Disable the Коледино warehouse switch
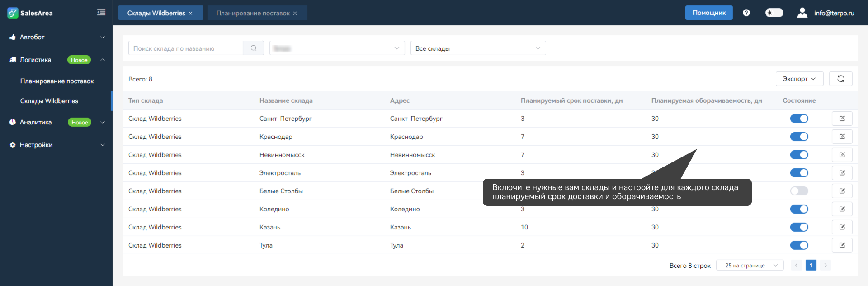The width and height of the screenshot is (868, 286). [x=799, y=209]
